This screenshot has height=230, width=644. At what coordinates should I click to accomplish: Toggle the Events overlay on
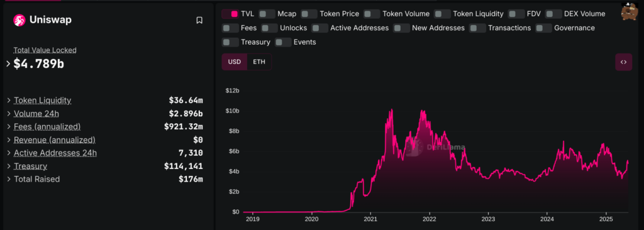(283, 42)
